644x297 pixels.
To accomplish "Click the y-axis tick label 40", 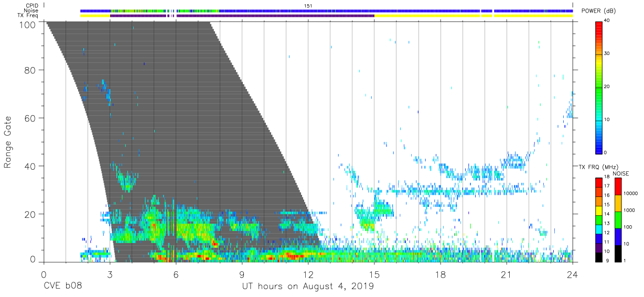I will point(30,166).
